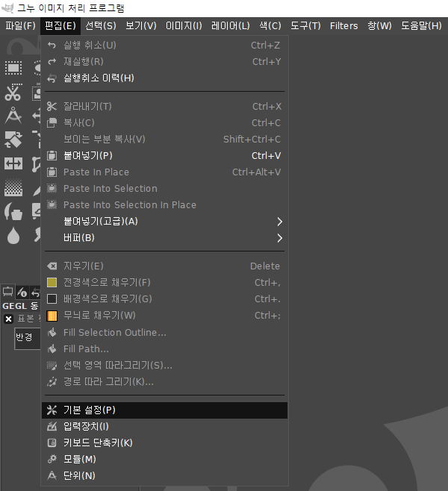Image resolution: width=448 pixels, height=491 pixels.
Task: Click 무늬로 채우기(W) pattern fill entry
Action: [x=164, y=316]
